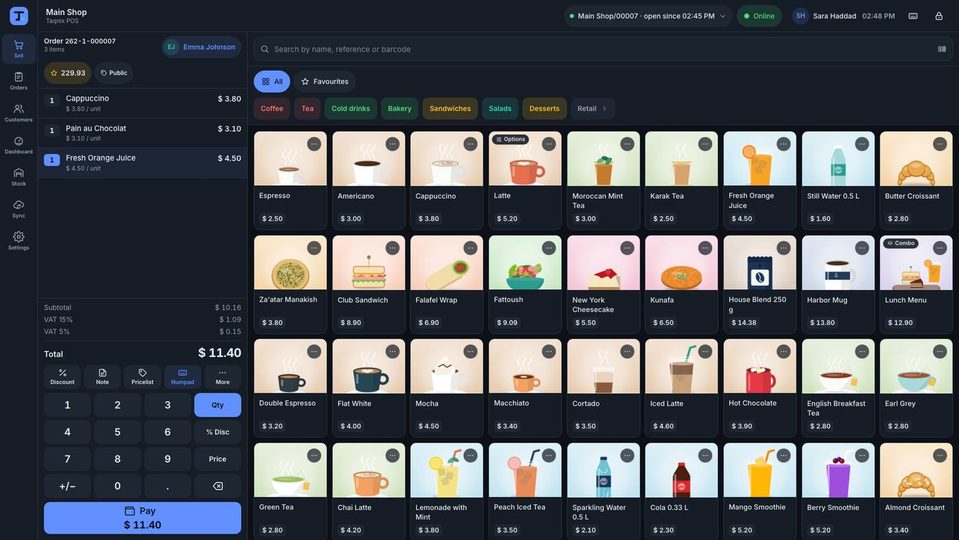This screenshot has width=959, height=540.
Task: Open the Stock sidebar icon
Action: click(x=18, y=177)
